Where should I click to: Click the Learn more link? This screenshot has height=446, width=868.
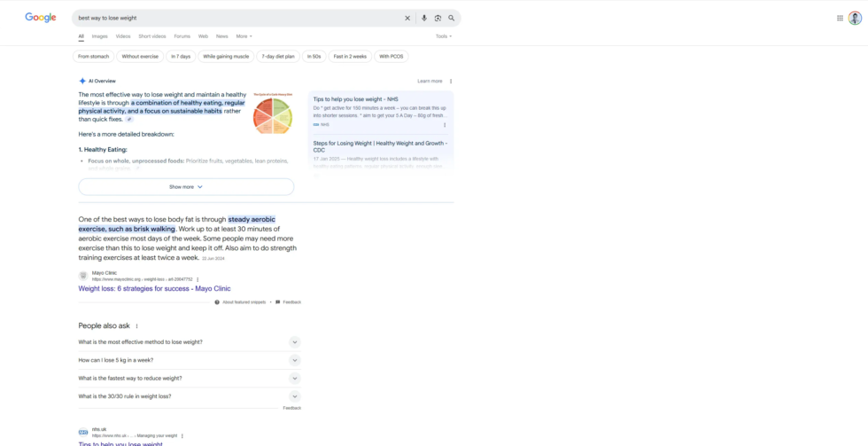click(430, 82)
